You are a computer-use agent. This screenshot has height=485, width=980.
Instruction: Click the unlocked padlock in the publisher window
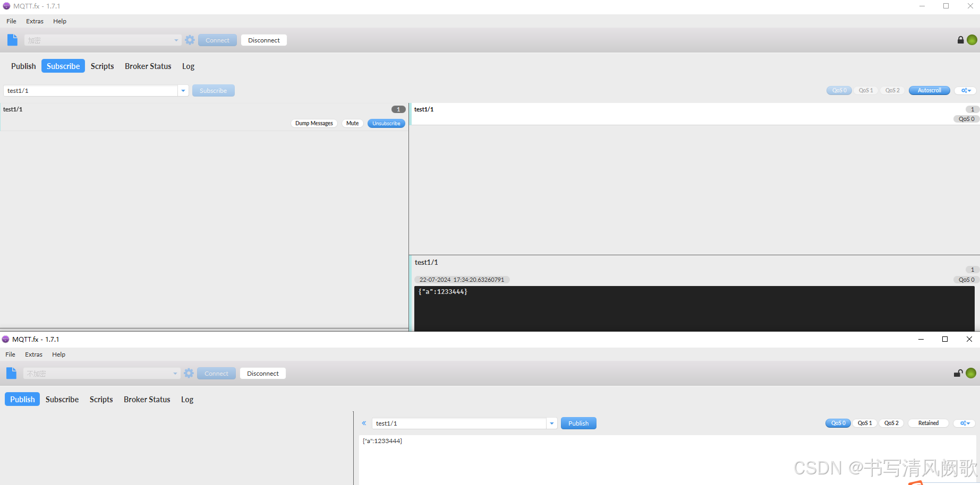click(958, 373)
